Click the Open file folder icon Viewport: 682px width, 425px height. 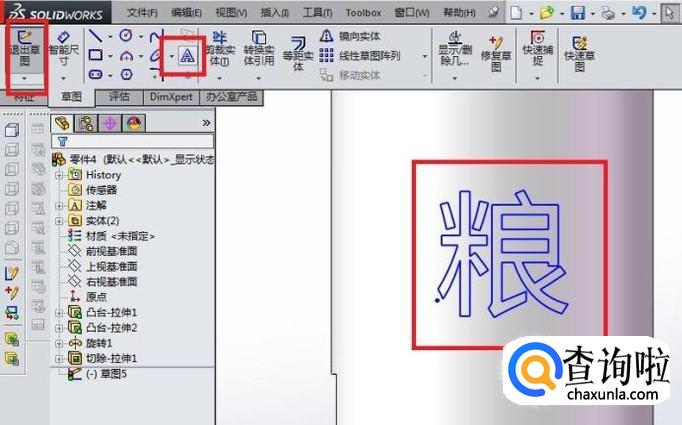click(547, 13)
